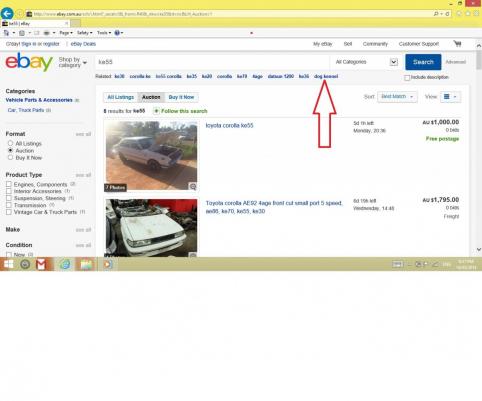Viewport: 482px width, 401px height.
Task: Open the dog kennel related search link
Action: coord(326,76)
